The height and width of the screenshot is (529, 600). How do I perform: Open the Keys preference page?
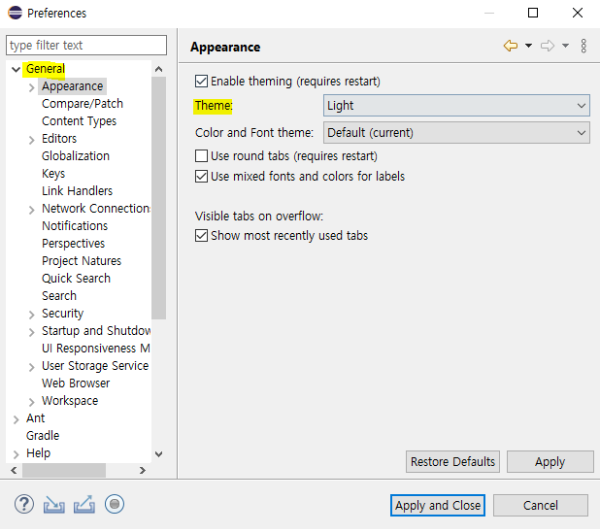click(53, 174)
